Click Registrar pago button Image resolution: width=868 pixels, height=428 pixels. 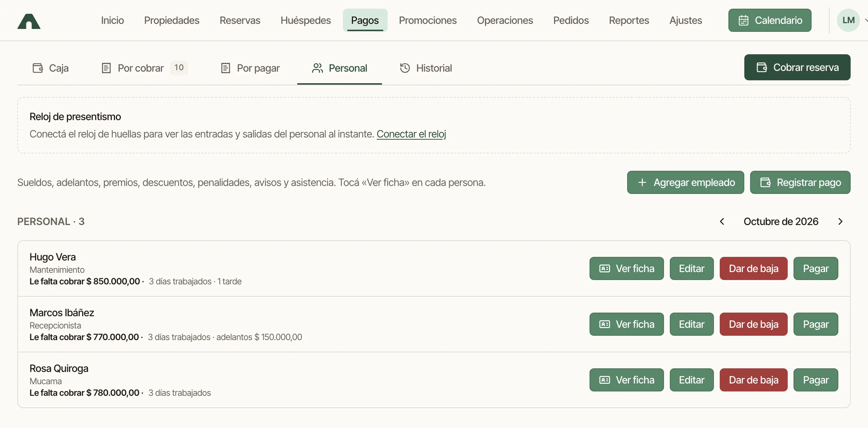click(800, 182)
